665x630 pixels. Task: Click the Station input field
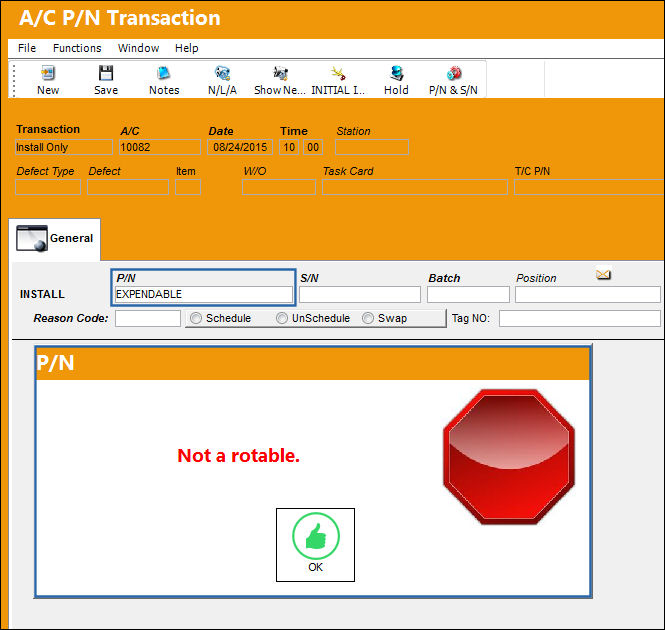pyautogui.click(x=372, y=147)
